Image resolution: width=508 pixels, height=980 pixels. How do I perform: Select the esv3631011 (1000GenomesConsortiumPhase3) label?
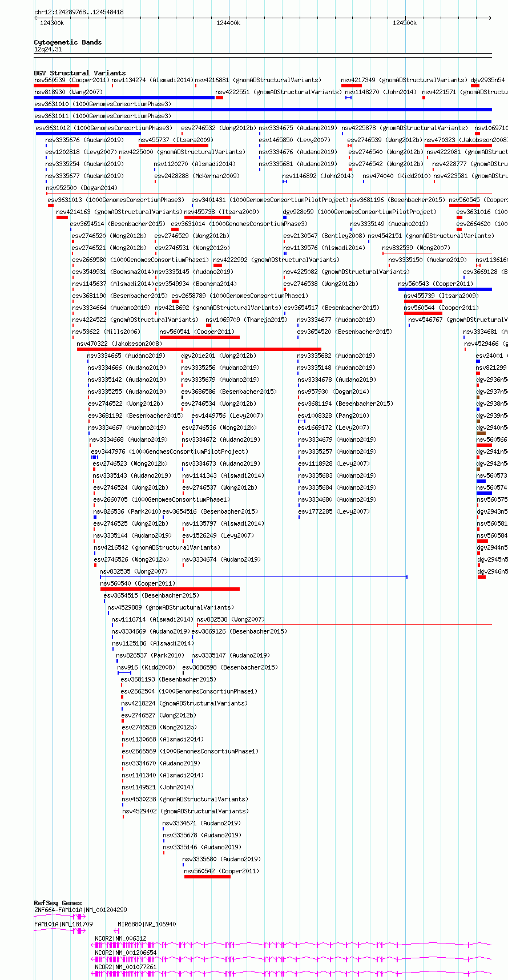point(103,116)
